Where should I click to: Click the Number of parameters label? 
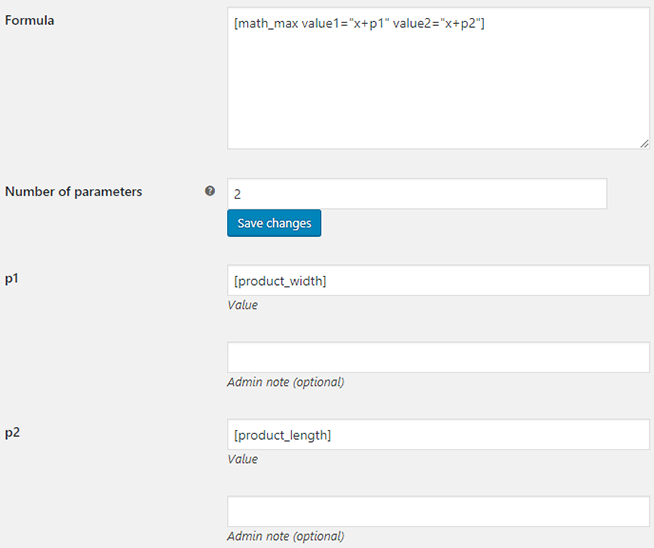tap(74, 192)
